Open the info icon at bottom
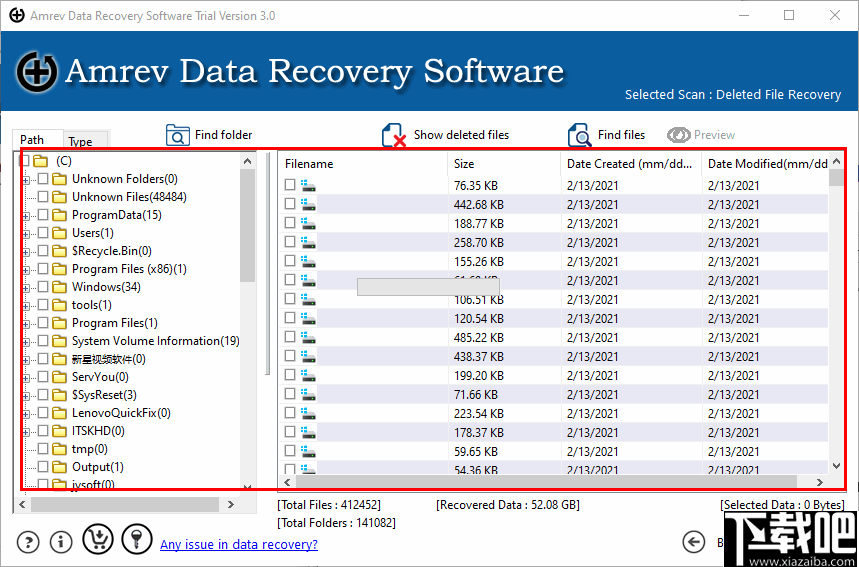The image size is (859, 567). pyautogui.click(x=61, y=542)
